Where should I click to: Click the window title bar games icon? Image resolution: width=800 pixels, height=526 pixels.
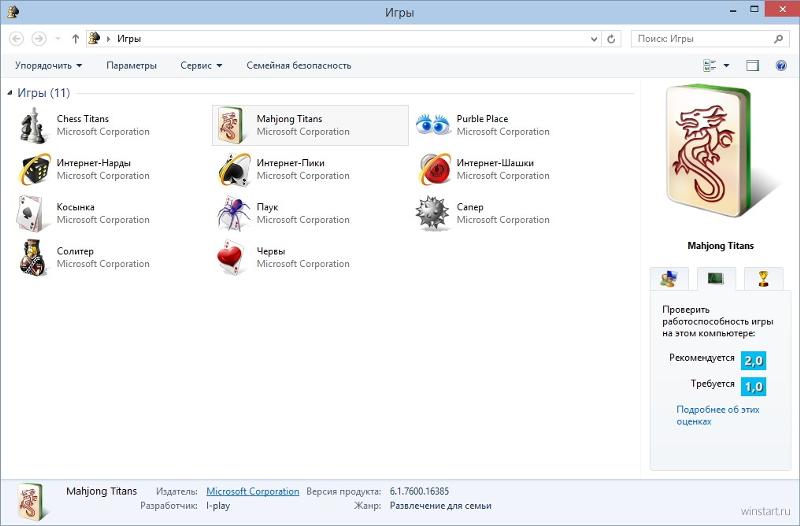13,11
